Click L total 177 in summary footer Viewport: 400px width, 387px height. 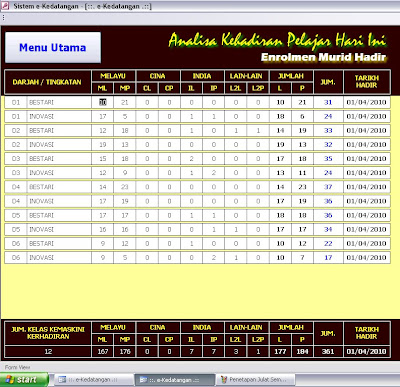pyautogui.click(x=280, y=351)
